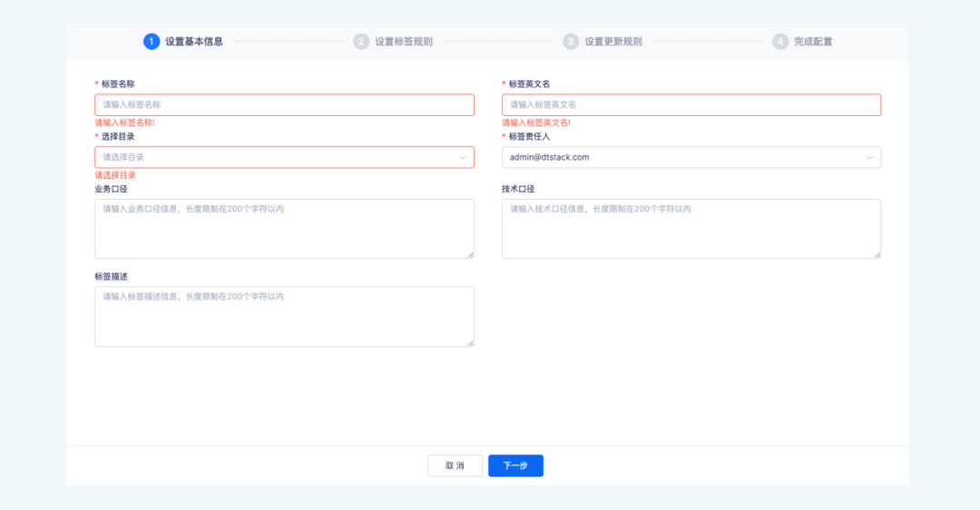The width and height of the screenshot is (980, 510).
Task: Click the 标签描述 textarea resize handle
Action: click(470, 343)
